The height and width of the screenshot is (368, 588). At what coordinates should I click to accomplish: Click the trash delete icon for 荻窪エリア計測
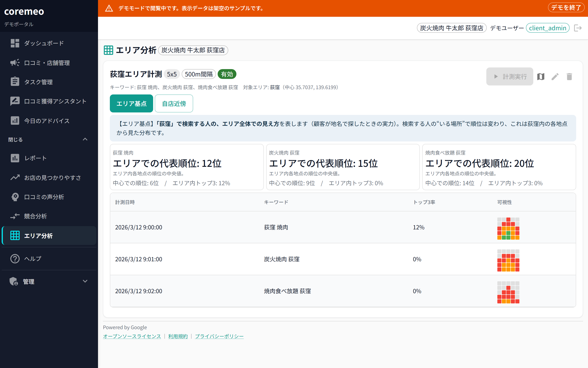(x=569, y=77)
